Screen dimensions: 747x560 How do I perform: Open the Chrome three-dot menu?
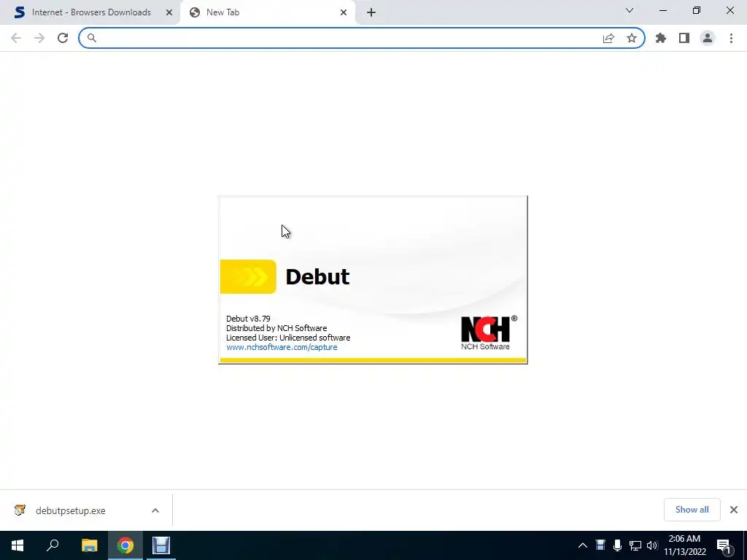[x=731, y=38]
